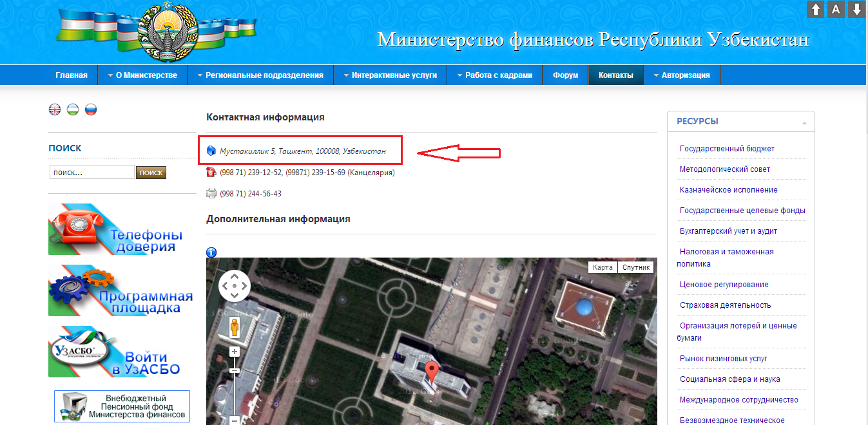Click the blue info icon above map
Viewport: 868px width, 425px height.
[x=211, y=252]
